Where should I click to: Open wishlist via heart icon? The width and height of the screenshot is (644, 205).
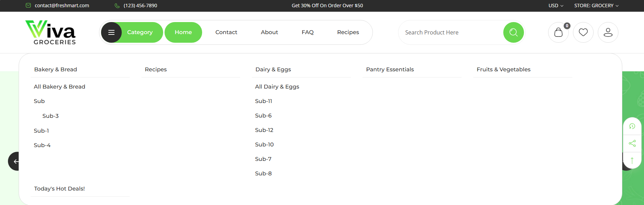pyautogui.click(x=583, y=32)
